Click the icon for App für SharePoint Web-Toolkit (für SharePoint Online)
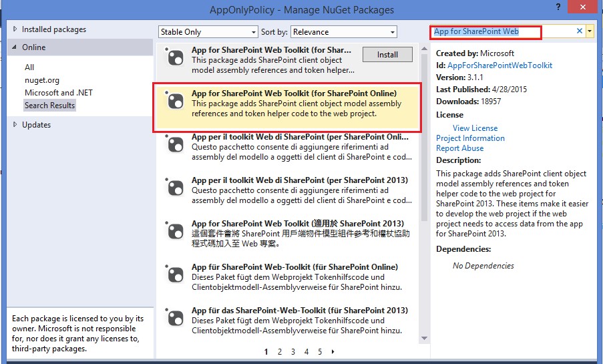This screenshot has width=603, height=364. tap(176, 275)
